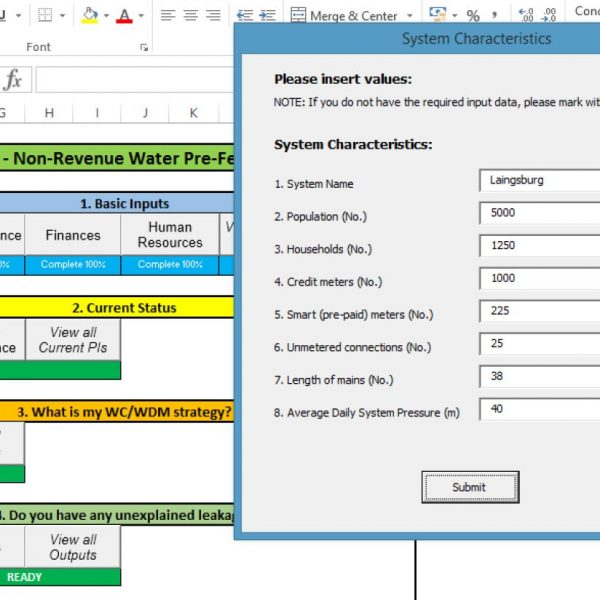Click Merge & Center
This screenshot has height=600, width=600.
(344, 16)
